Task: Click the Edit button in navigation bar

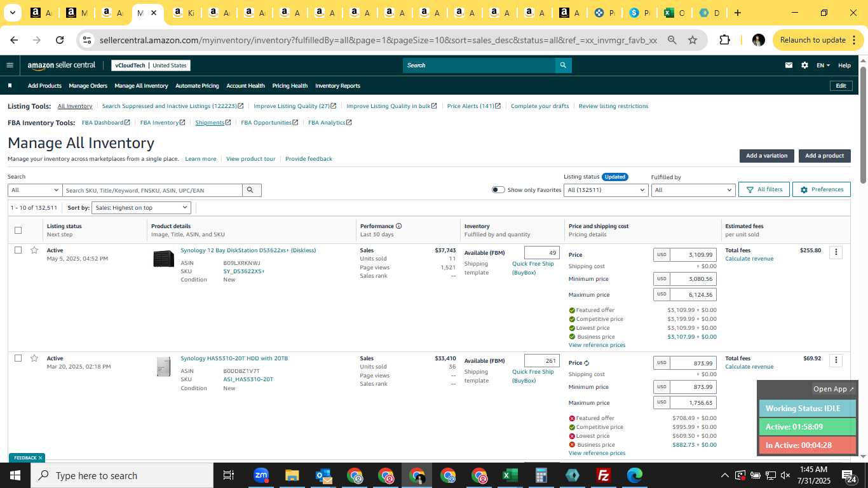Action: tap(840, 86)
